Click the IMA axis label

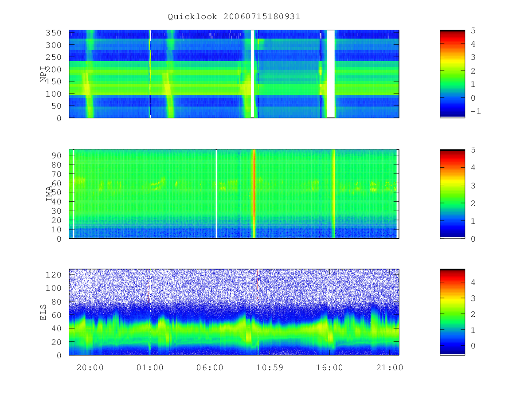50,194
